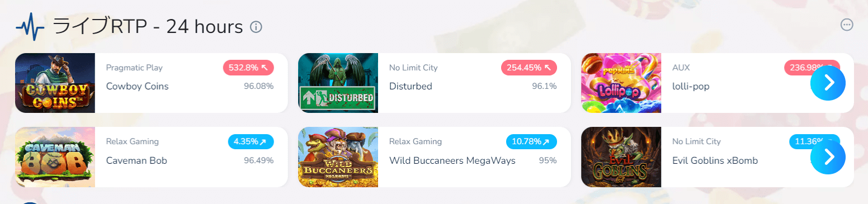The image size is (868, 204).
Task: Click the 4.35% blue RTP badge
Action: pyautogui.click(x=251, y=141)
